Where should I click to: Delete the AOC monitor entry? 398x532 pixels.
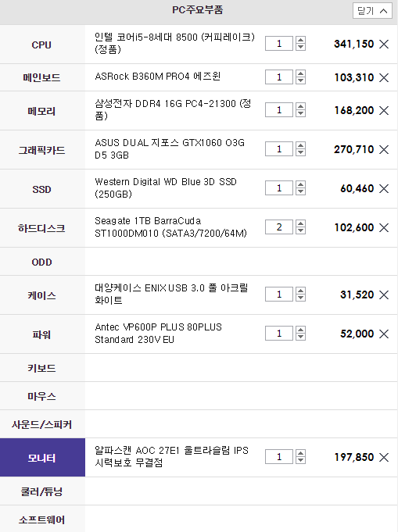tap(384, 457)
